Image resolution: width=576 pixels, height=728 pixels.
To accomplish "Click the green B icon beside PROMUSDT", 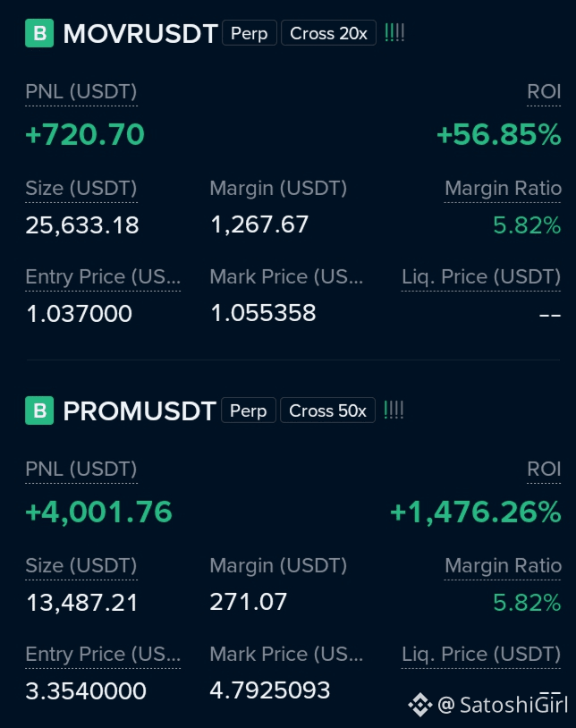I will pos(39,411).
